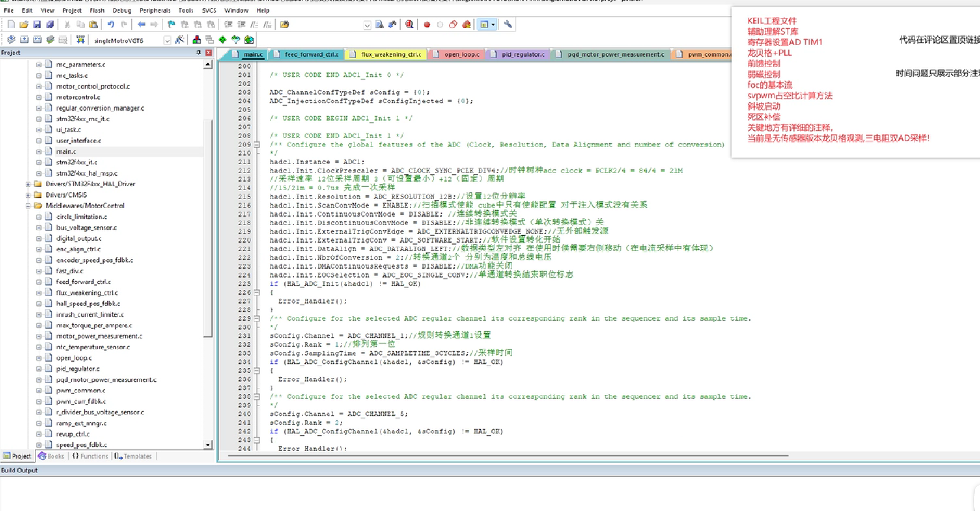Expand Drivers/CMSIS folder in project tree
Screen dimensions: 980x511
pos(28,195)
